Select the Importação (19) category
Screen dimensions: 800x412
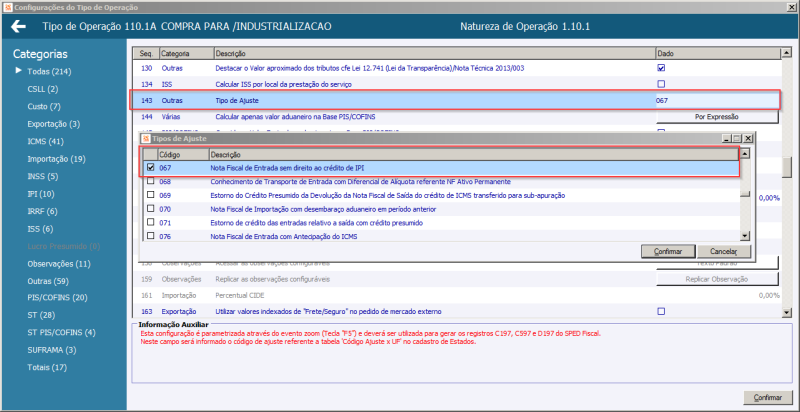[56, 159]
